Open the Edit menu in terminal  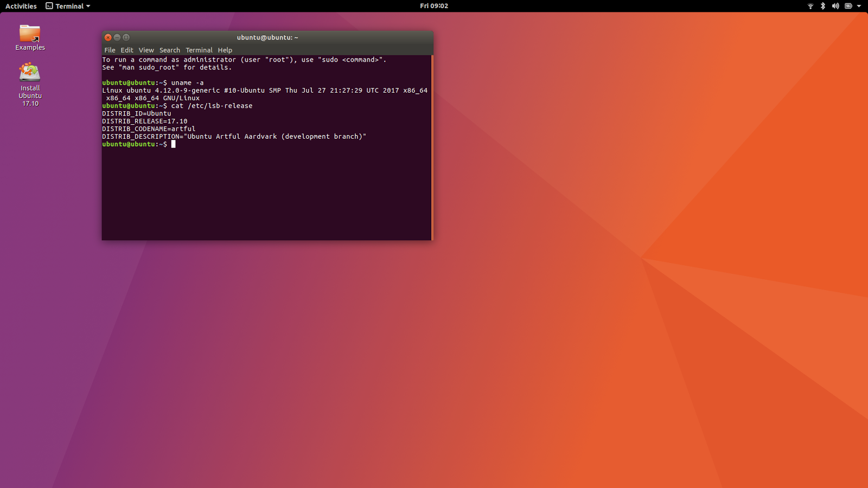pos(127,50)
